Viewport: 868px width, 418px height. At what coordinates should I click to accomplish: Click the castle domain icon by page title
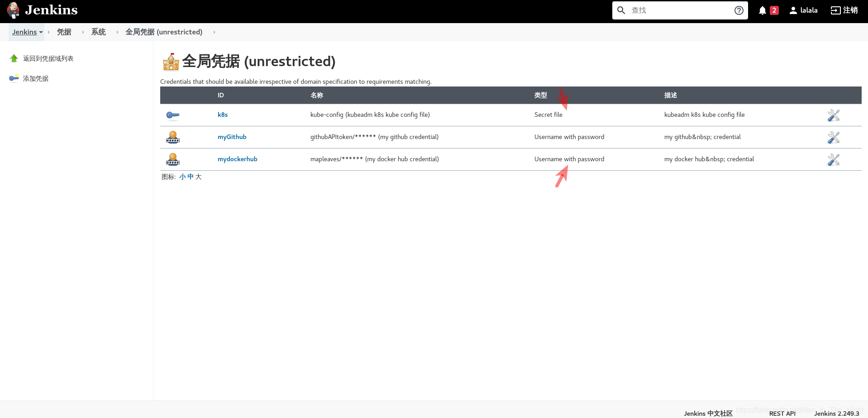(171, 62)
